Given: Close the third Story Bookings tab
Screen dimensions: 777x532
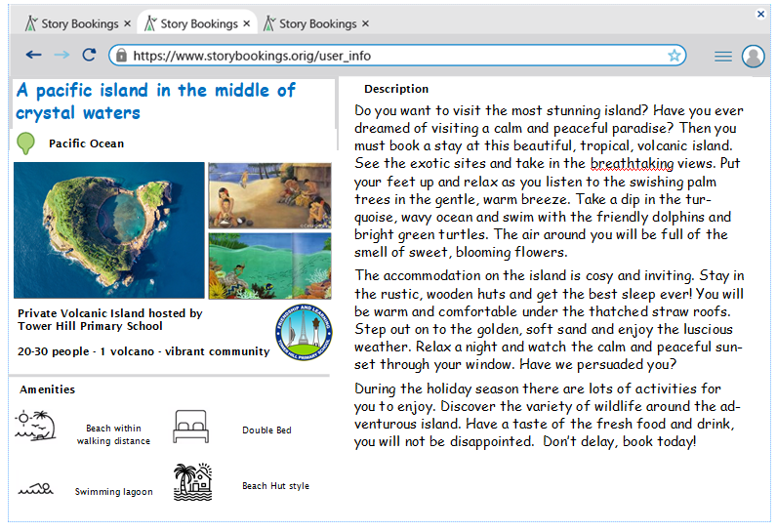Looking at the screenshot, I should coord(365,23).
